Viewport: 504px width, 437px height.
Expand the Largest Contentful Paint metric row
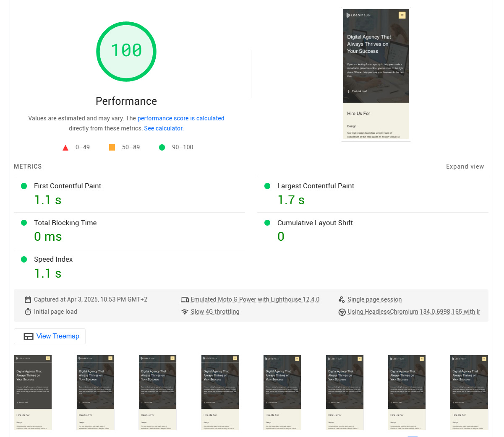[x=373, y=194]
